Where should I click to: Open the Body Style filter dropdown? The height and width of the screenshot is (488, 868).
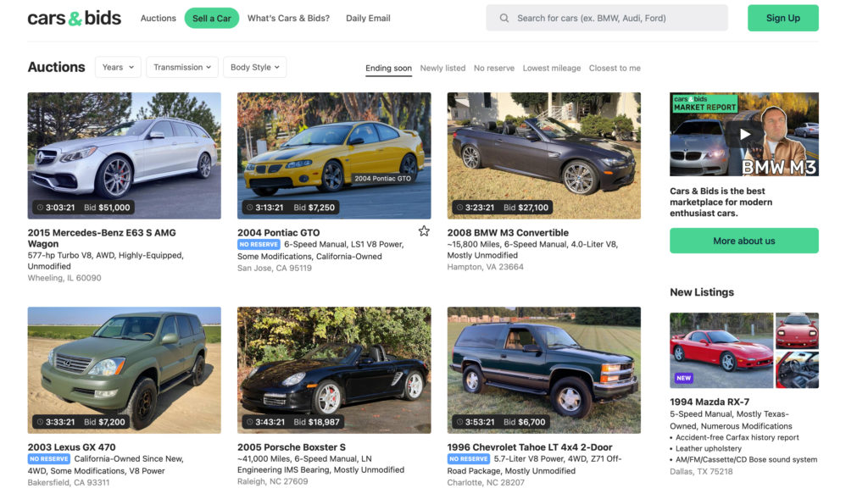254,66
